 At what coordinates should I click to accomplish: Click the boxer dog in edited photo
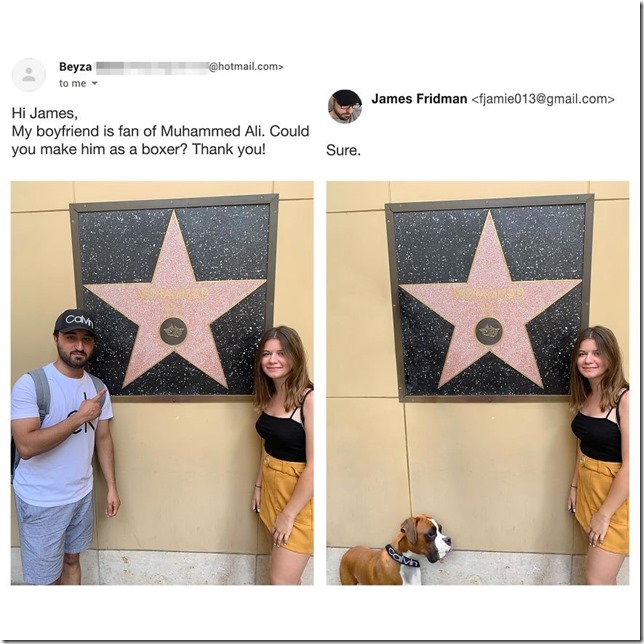click(397, 551)
